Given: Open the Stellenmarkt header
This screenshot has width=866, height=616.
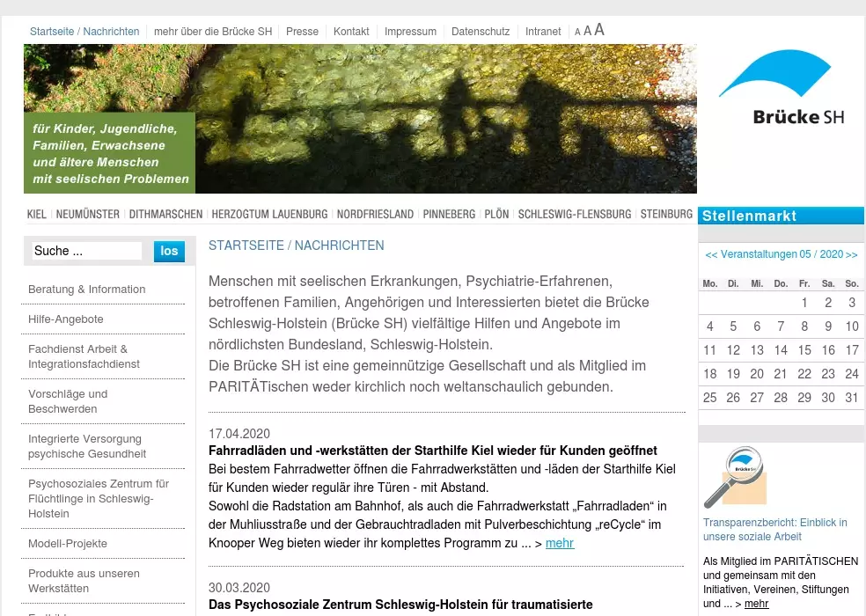Looking at the screenshot, I should (749, 216).
